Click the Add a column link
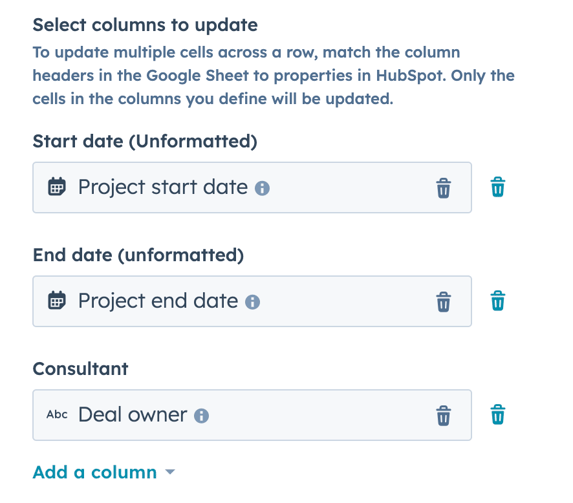Screen dimensions: 573x503 coord(95,472)
